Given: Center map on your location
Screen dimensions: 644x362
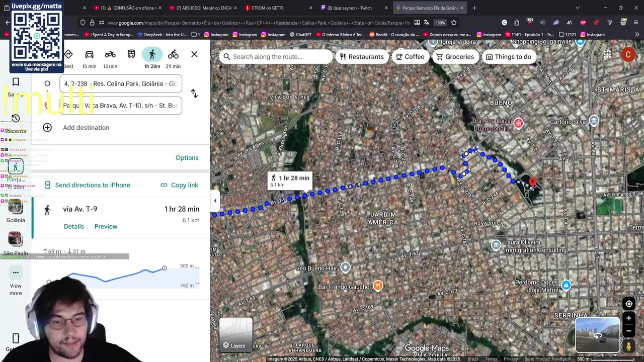Looking at the screenshot, I should (x=629, y=304).
